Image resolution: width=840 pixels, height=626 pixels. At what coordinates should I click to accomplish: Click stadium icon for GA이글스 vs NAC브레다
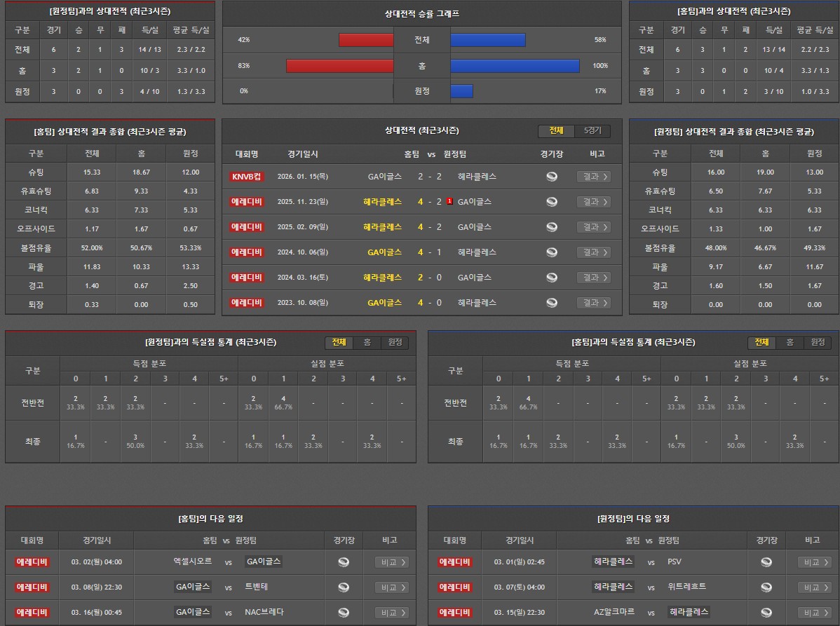click(x=344, y=613)
